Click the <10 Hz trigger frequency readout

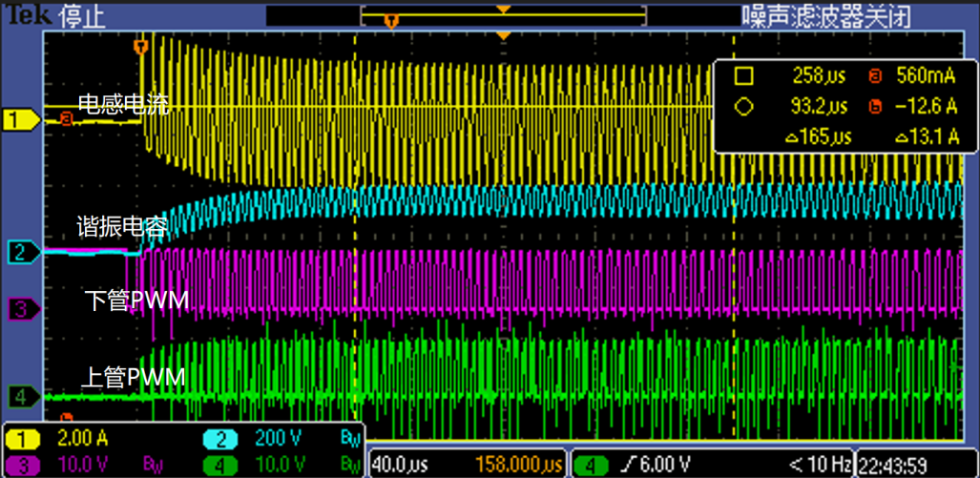[820, 465]
